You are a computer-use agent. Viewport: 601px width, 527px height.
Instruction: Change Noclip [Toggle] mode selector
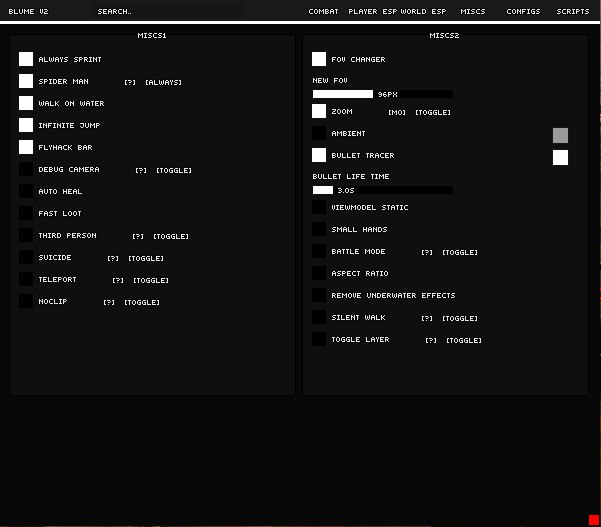(141, 303)
